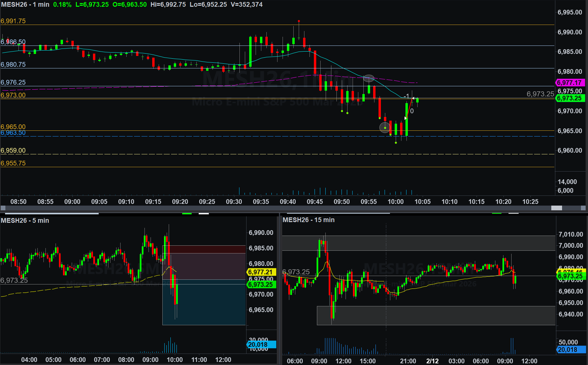The image size is (588, 365).
Task: Select the blue dashed 6,963.50 level label
Action: (13, 133)
